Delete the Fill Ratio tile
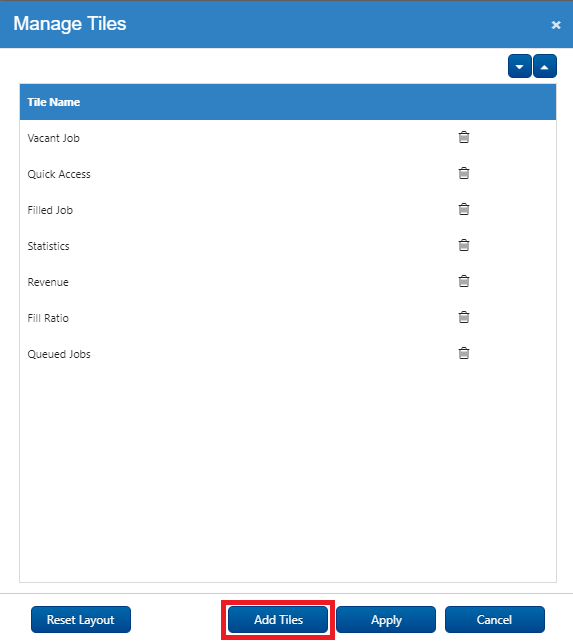 [463, 317]
